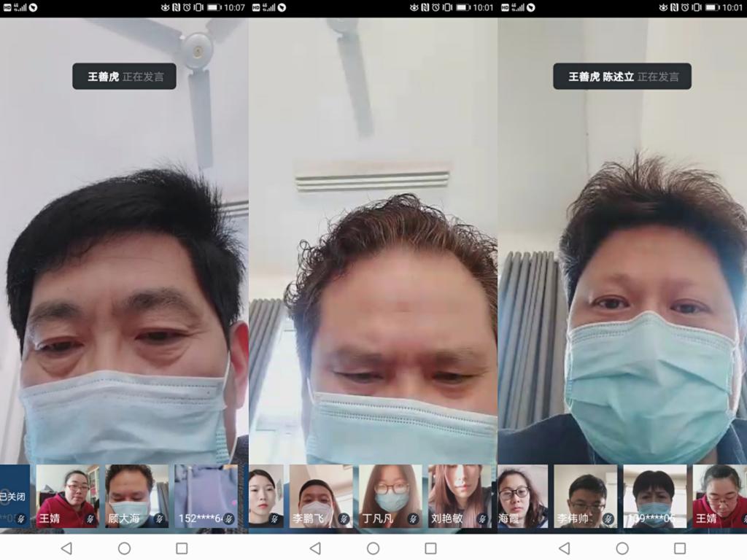Tap the muted mic icon on 丁凡凡's tile
747x560 pixels.
pyautogui.click(x=413, y=518)
